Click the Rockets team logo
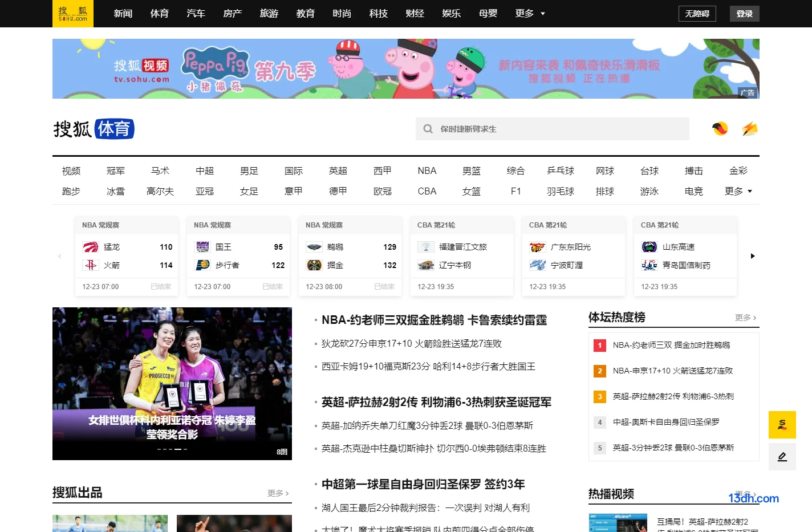The height and width of the screenshot is (532, 812). pyautogui.click(x=91, y=265)
